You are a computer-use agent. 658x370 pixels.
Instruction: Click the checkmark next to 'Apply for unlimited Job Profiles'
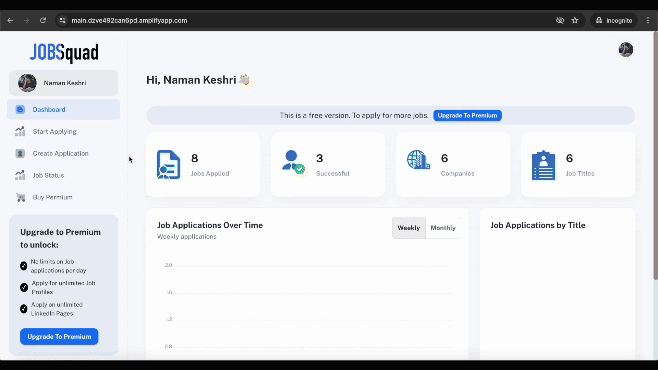click(x=24, y=287)
